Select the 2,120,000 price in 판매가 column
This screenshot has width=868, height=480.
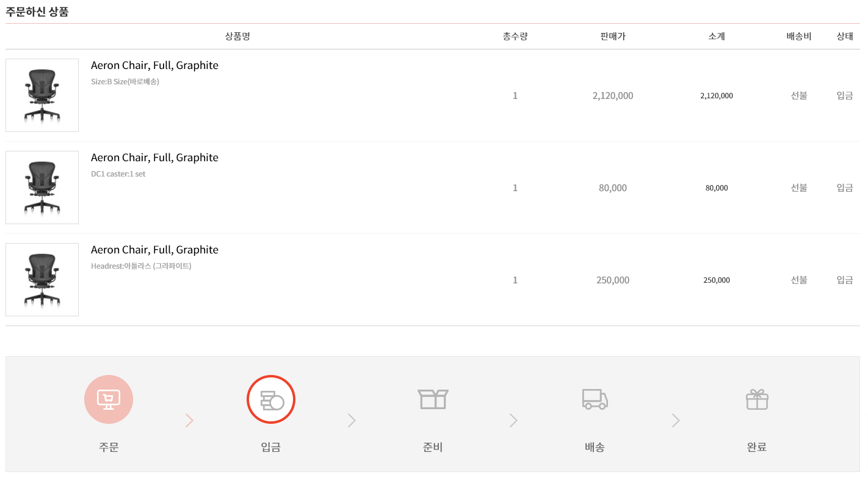coord(613,96)
